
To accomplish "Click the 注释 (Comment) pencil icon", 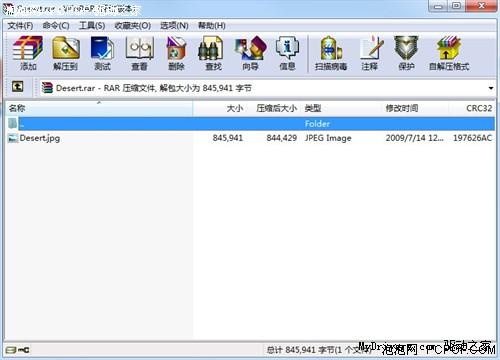I will click(x=371, y=49).
